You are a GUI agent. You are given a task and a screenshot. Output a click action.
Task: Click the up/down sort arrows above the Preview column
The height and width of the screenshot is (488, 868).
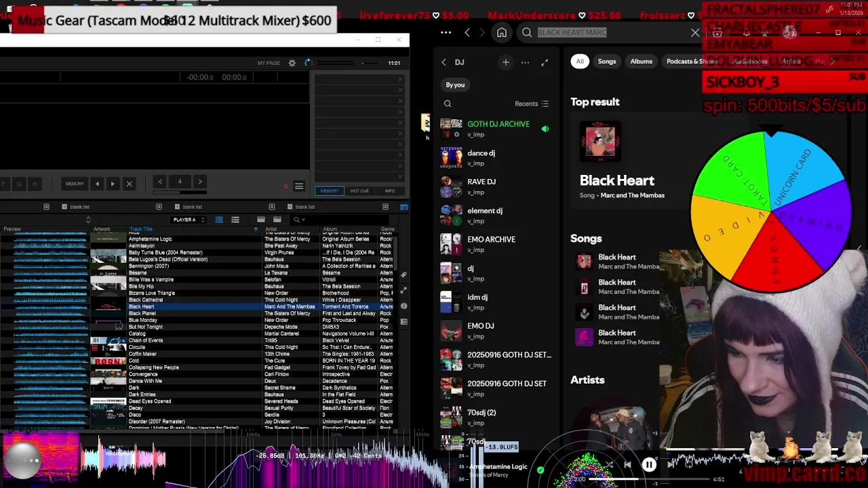tap(88, 220)
